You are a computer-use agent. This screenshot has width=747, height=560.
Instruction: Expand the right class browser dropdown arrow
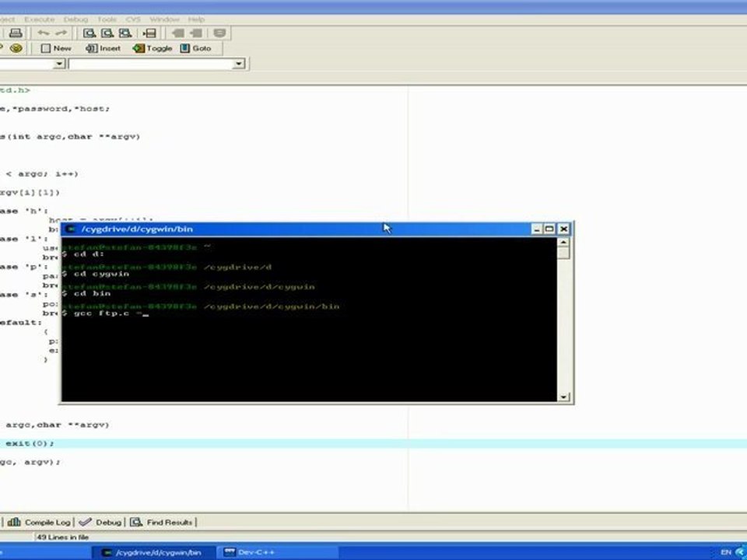(x=239, y=64)
